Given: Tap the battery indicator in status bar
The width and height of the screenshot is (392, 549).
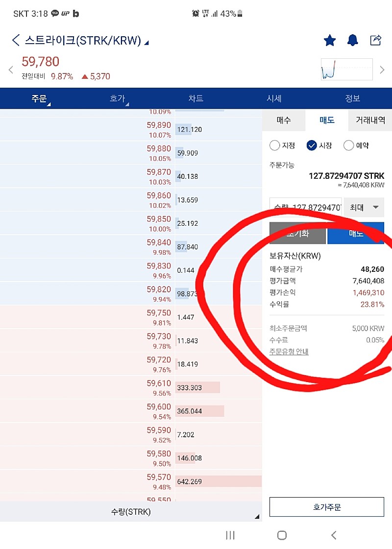Looking at the screenshot, I should point(240,14).
